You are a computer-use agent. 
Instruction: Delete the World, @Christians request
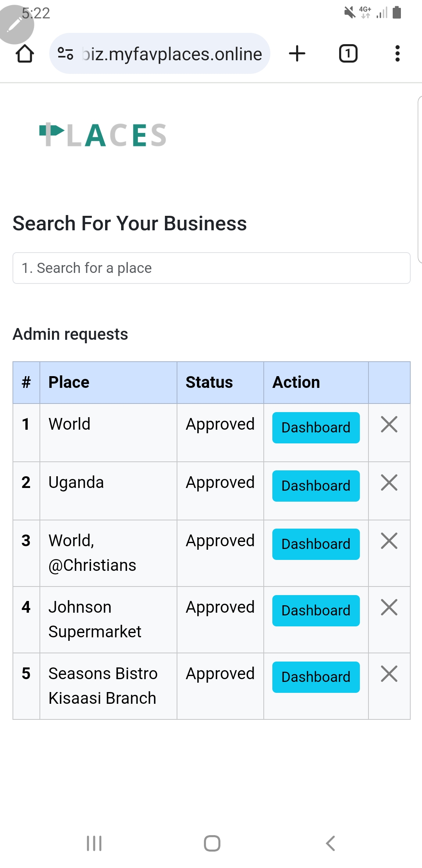pyautogui.click(x=389, y=541)
